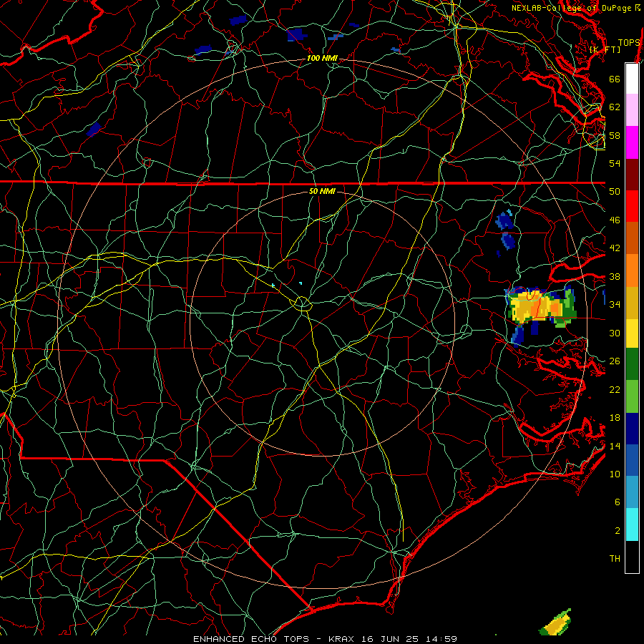Image resolution: width=644 pixels, height=644 pixels.
Task: Click the white swatch on the tops legend
Action: tap(632, 79)
